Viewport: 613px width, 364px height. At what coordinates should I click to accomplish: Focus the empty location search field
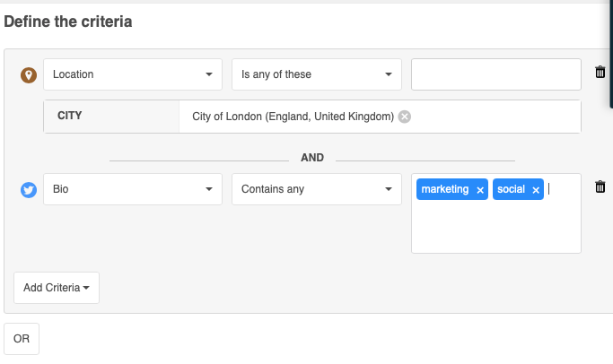point(496,74)
